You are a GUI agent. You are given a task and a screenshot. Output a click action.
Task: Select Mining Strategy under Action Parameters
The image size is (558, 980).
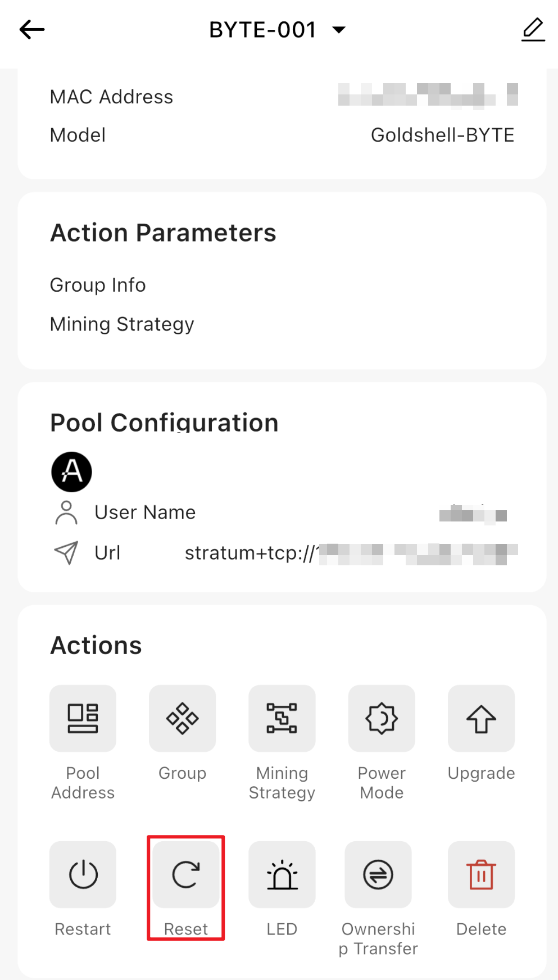click(122, 324)
